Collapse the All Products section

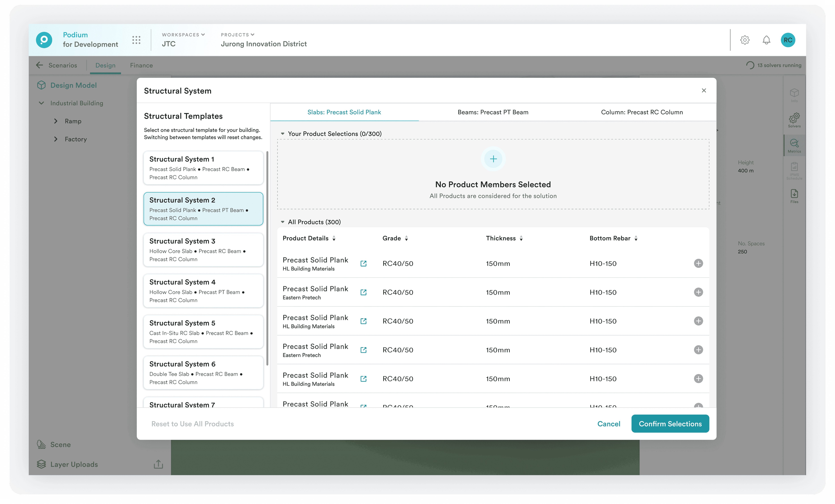(283, 222)
